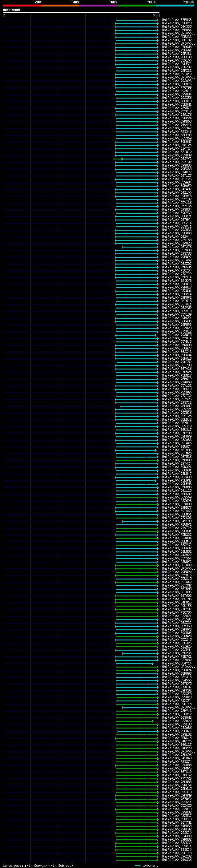Image resolution: width=197 pixels, height=868 pixels.
Task: Open the UniRef100_Q6S509 entry
Action: pos(177,497)
